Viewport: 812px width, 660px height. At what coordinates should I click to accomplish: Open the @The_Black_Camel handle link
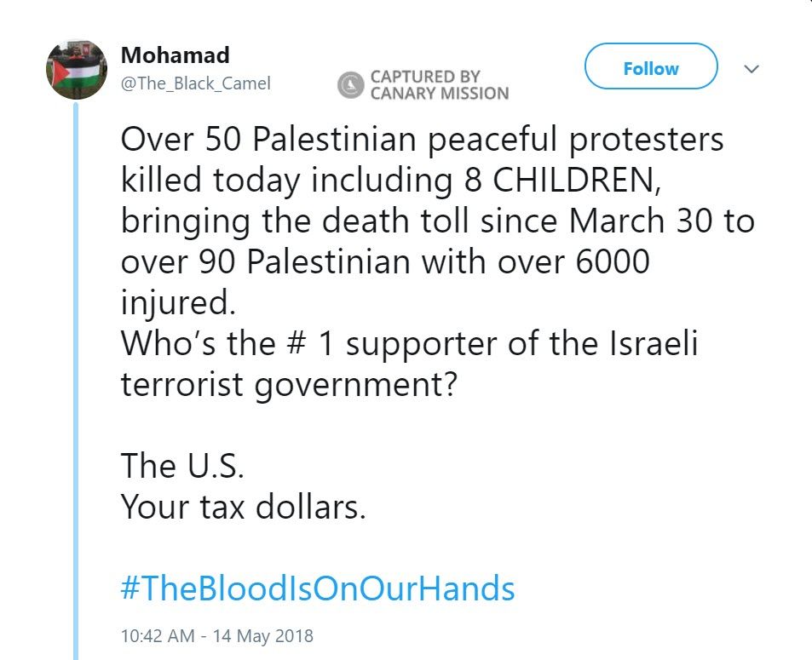(196, 83)
